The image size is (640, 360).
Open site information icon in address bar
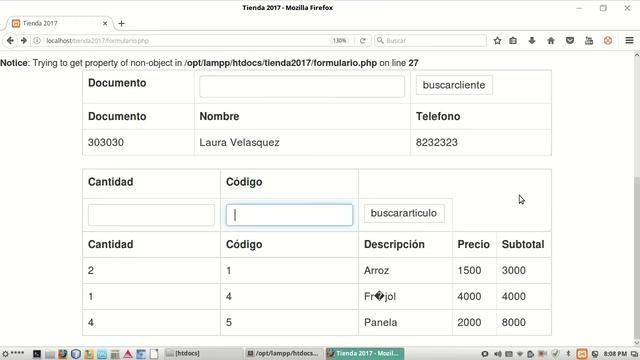click(37, 40)
